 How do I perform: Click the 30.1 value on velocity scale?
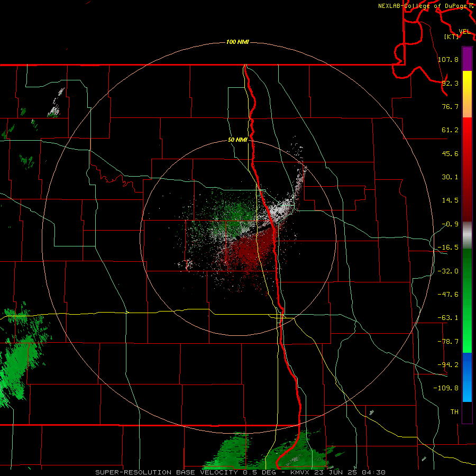point(450,177)
